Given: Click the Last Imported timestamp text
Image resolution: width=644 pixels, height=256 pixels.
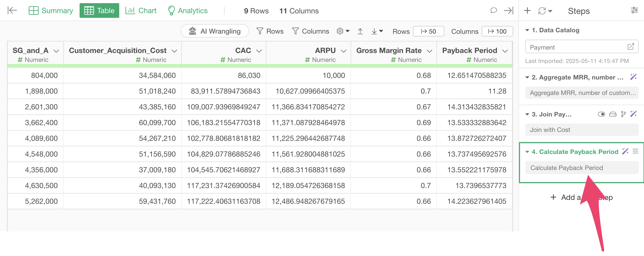Looking at the screenshot, I should 577,61.
